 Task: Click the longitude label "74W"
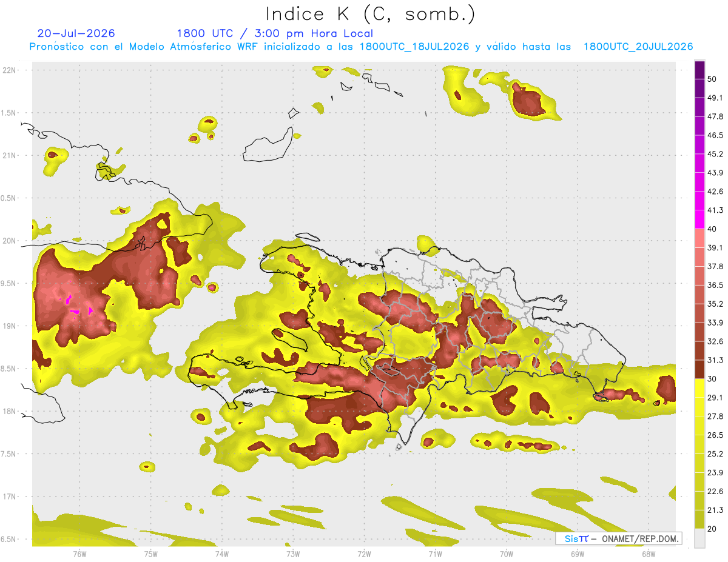pos(222,554)
